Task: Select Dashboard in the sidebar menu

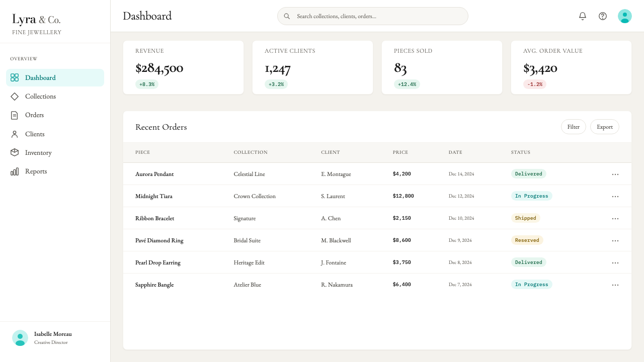Action: (55, 78)
